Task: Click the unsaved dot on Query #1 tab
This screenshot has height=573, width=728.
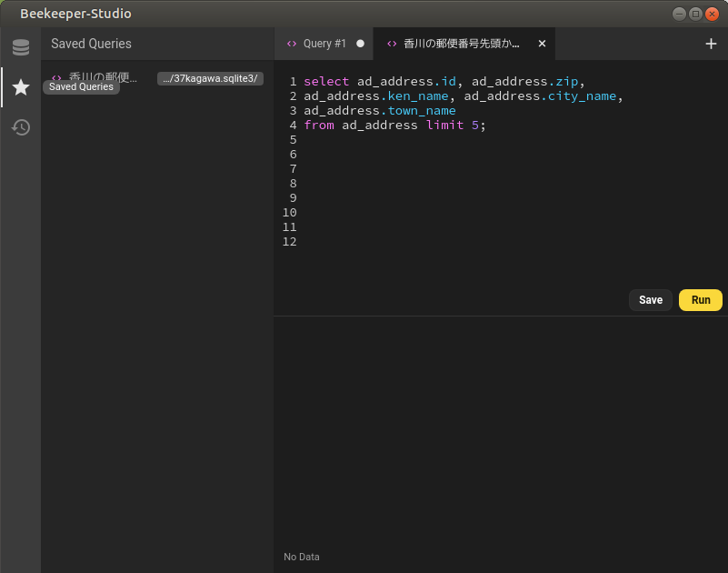Action: (360, 44)
